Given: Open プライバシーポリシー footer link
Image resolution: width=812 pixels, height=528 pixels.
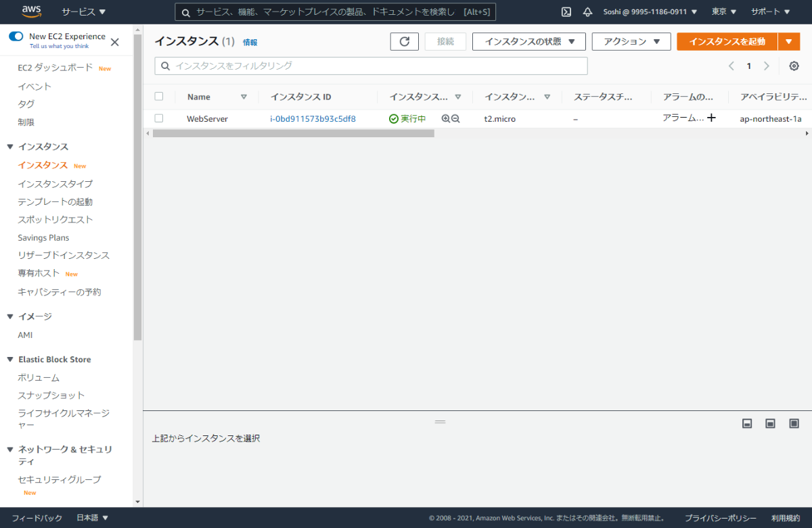Looking at the screenshot, I should (721, 518).
